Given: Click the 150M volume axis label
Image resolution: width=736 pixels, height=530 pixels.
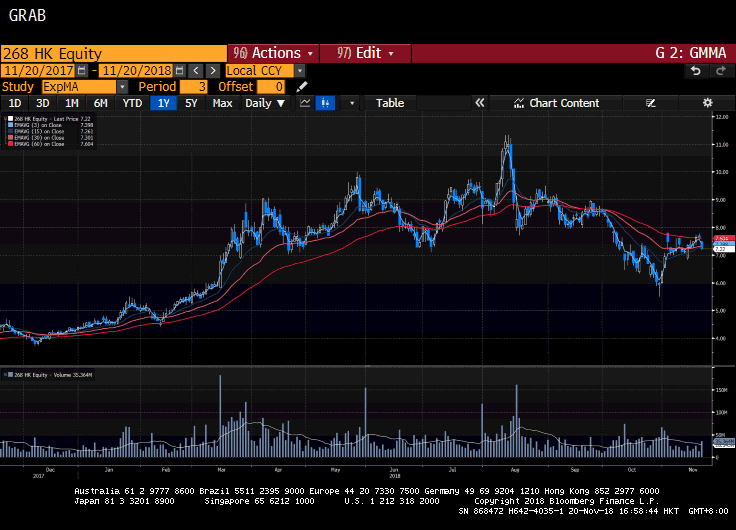Looking at the screenshot, I should point(722,390).
